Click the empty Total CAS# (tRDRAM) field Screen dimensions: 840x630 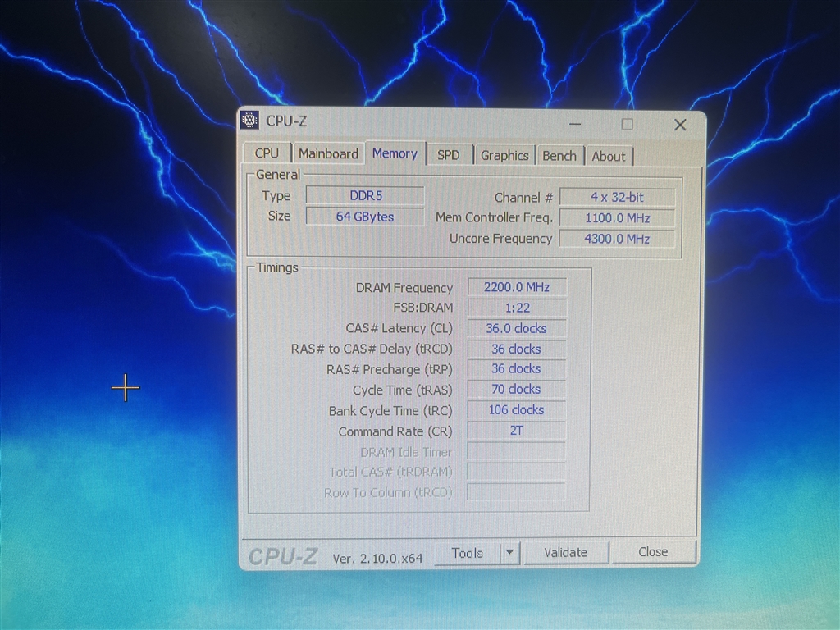pyautogui.click(x=517, y=472)
